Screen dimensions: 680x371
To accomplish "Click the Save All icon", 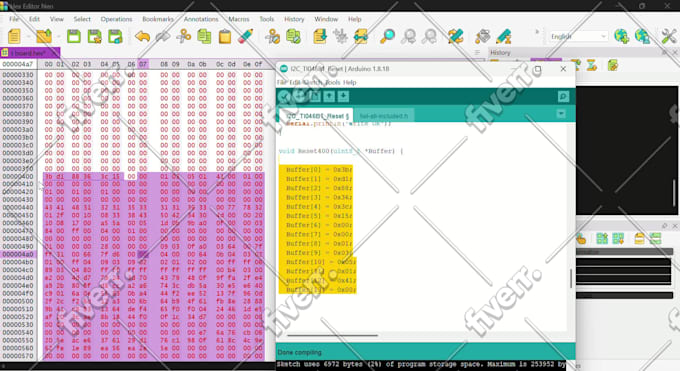I will pyautogui.click(x=115, y=36).
